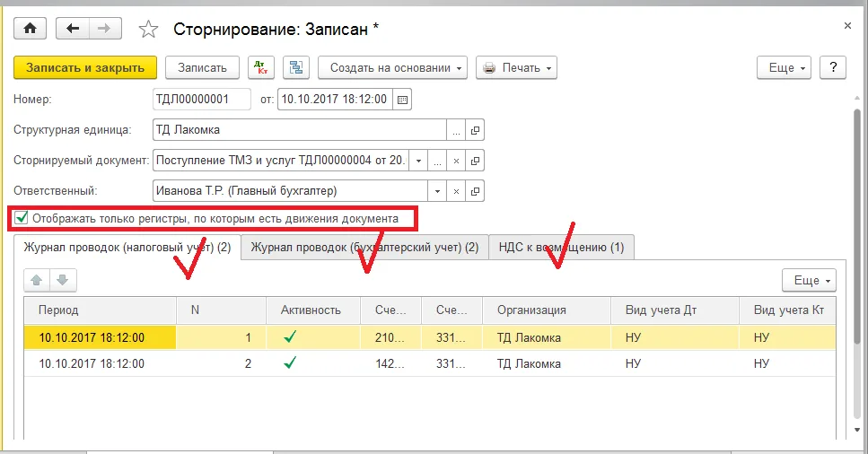Click the Номер input field
Viewport: 868px width, 454px height.
201,100
